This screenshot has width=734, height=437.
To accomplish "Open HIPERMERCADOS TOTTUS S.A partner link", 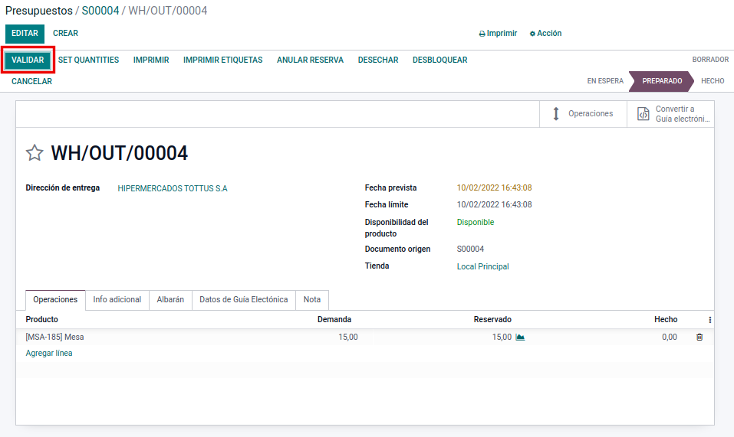I will coord(172,188).
